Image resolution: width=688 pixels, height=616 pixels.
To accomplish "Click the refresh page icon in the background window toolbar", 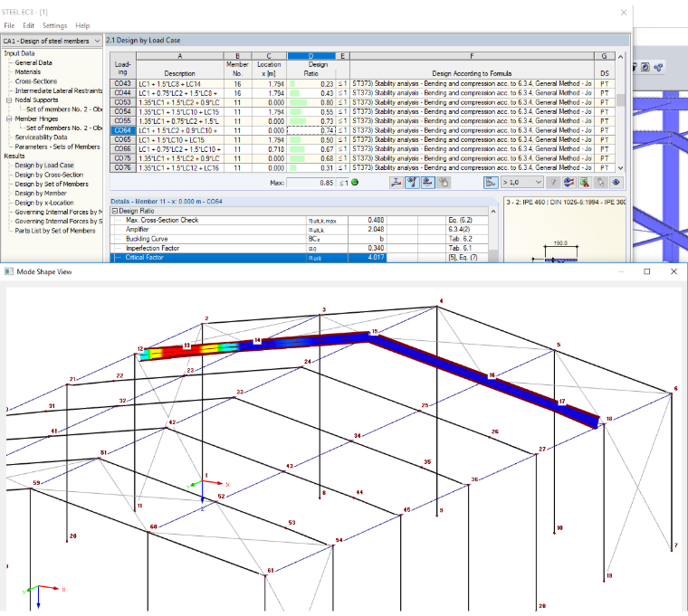I will pos(645,67).
